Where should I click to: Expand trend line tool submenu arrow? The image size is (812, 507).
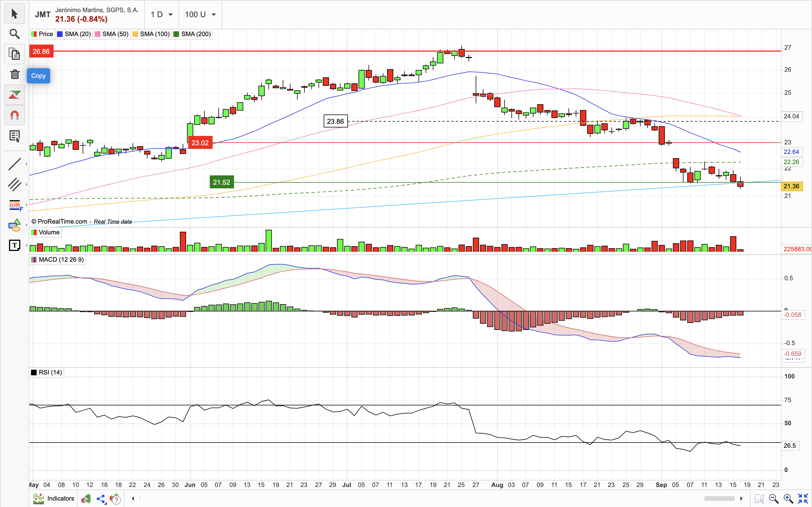pos(27,164)
